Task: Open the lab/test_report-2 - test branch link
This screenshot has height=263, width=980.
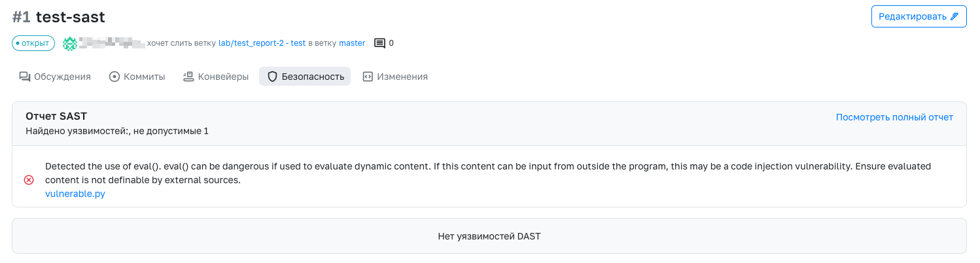Action: tap(262, 43)
